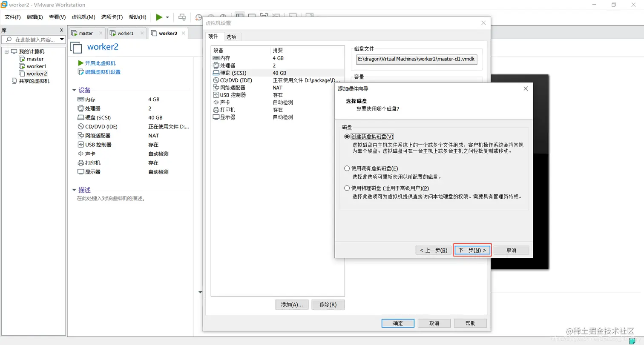Open the 虚拟机(M) menu
The width and height of the screenshot is (644, 345).
(83, 17)
